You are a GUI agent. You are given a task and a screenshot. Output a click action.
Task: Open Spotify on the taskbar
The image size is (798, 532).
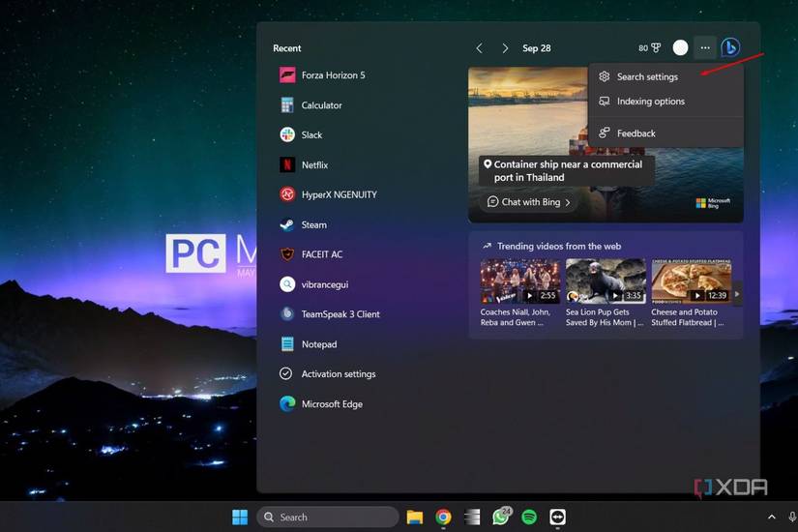(529, 517)
